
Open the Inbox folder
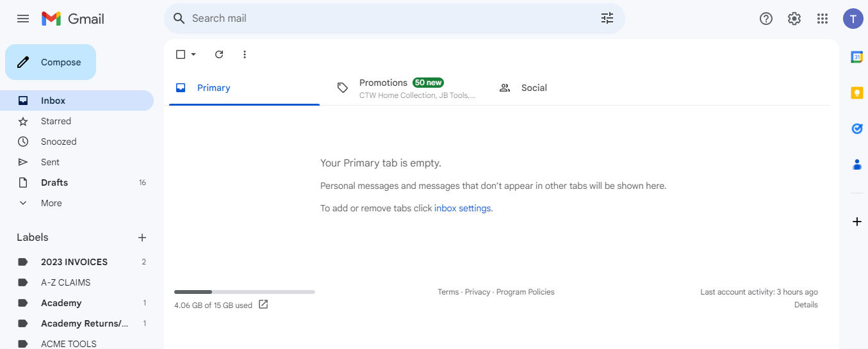tap(77, 101)
